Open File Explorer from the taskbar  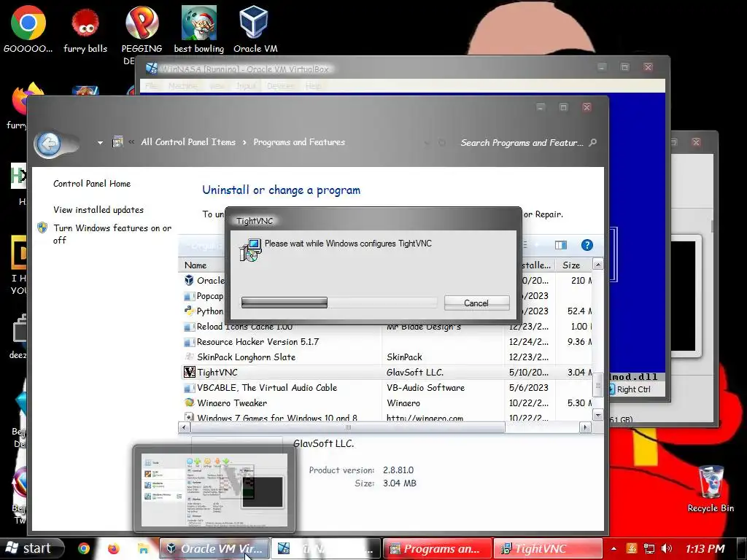143,548
